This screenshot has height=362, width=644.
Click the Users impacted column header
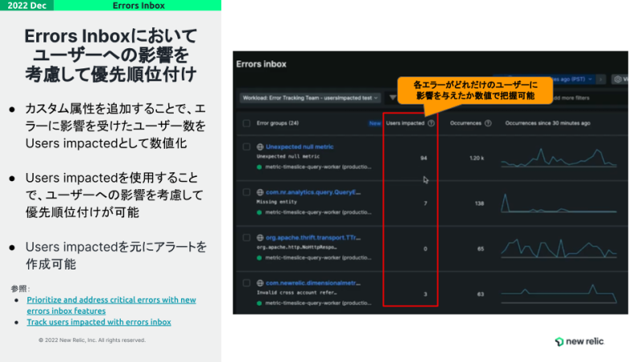(x=405, y=123)
